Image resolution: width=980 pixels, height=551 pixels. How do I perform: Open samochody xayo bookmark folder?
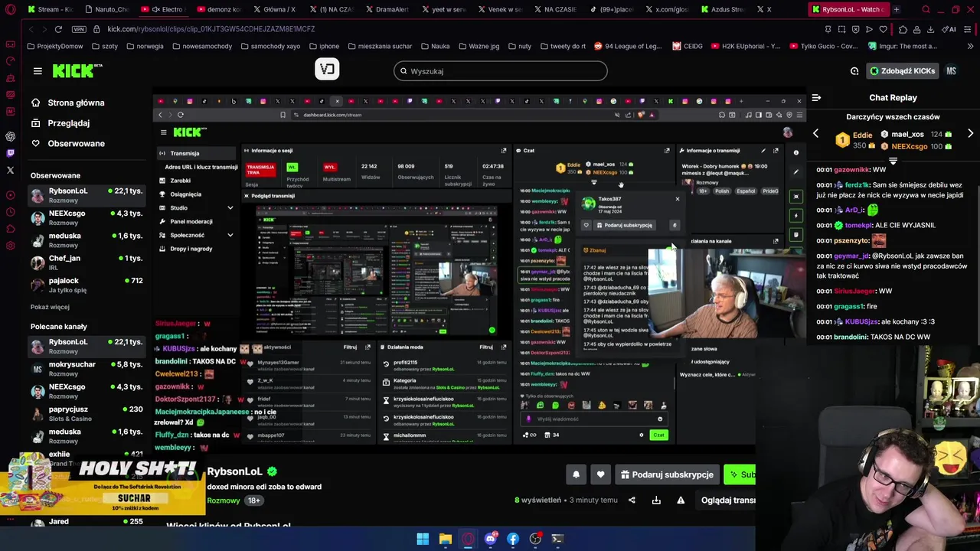click(269, 46)
